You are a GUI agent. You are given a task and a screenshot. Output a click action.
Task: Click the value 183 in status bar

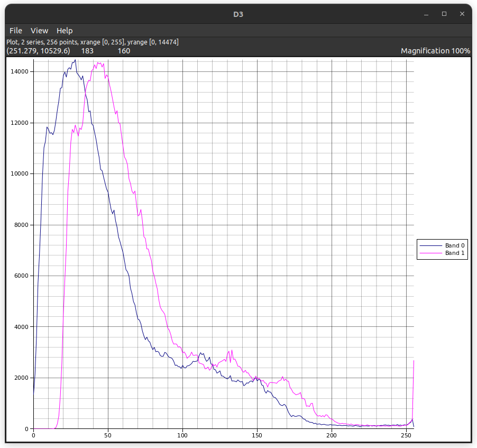[87, 51]
